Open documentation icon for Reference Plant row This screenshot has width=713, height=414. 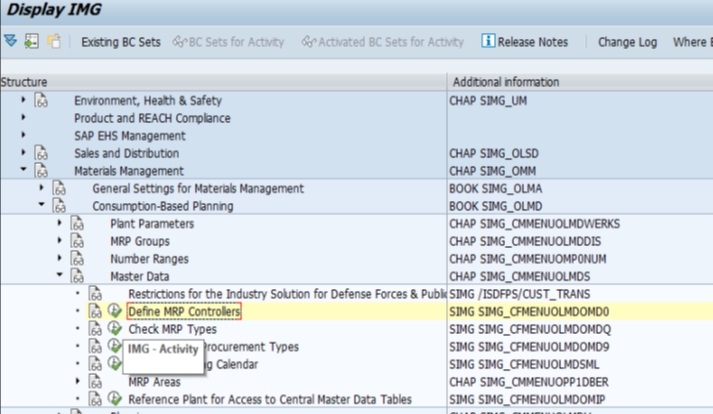pyautogui.click(x=95, y=399)
